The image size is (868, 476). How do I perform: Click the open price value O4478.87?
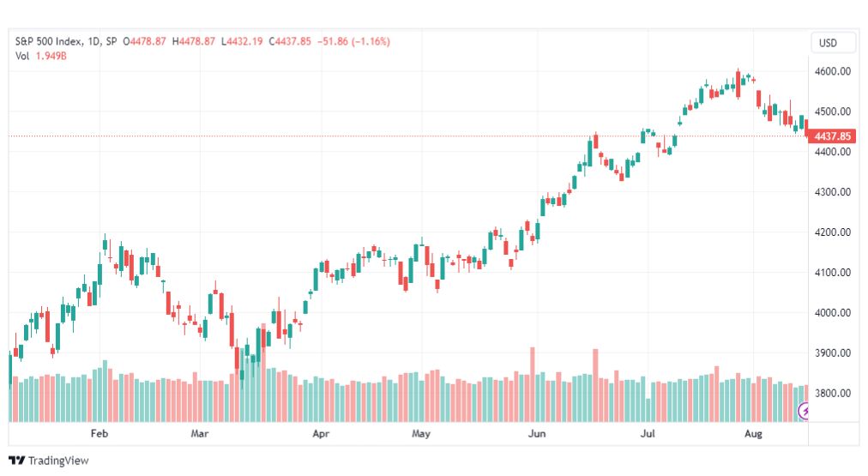click(144, 41)
